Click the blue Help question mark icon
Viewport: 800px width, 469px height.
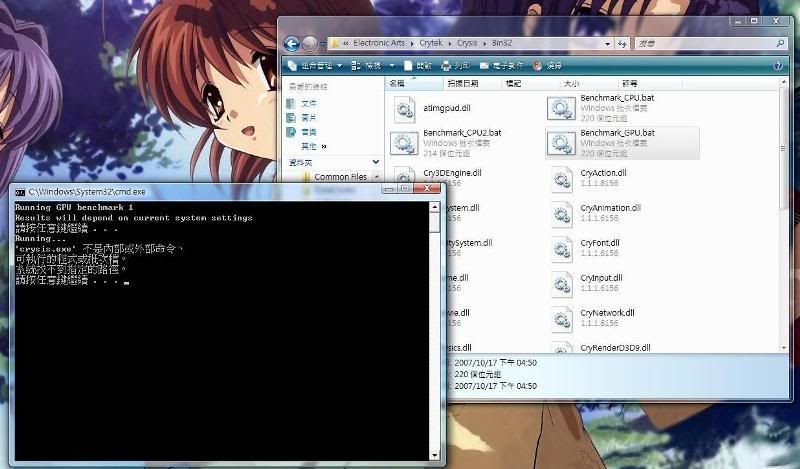pyautogui.click(x=778, y=66)
